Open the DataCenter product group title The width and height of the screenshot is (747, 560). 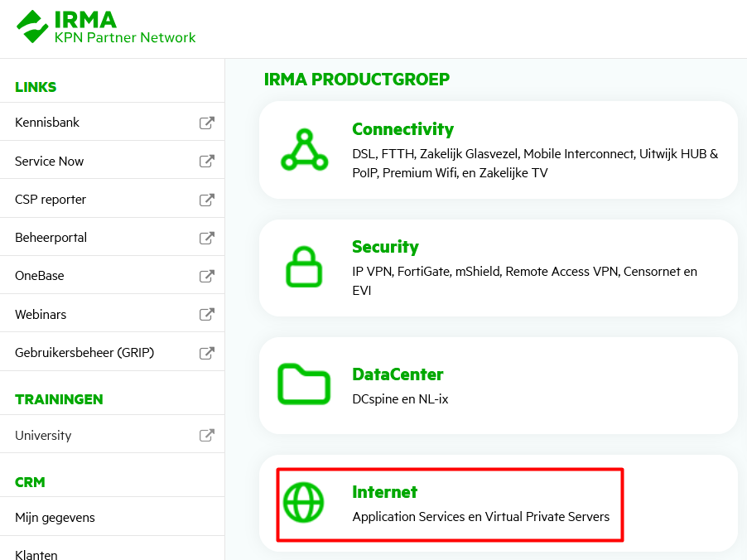398,374
